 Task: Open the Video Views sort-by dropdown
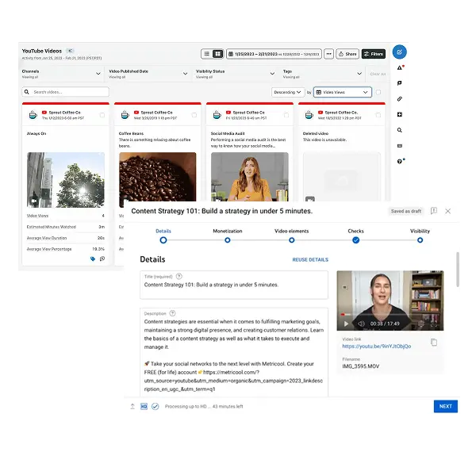coord(343,92)
